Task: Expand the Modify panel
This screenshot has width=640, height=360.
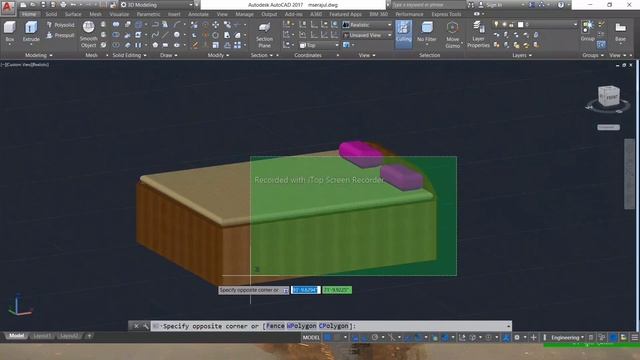Action: tap(218, 55)
